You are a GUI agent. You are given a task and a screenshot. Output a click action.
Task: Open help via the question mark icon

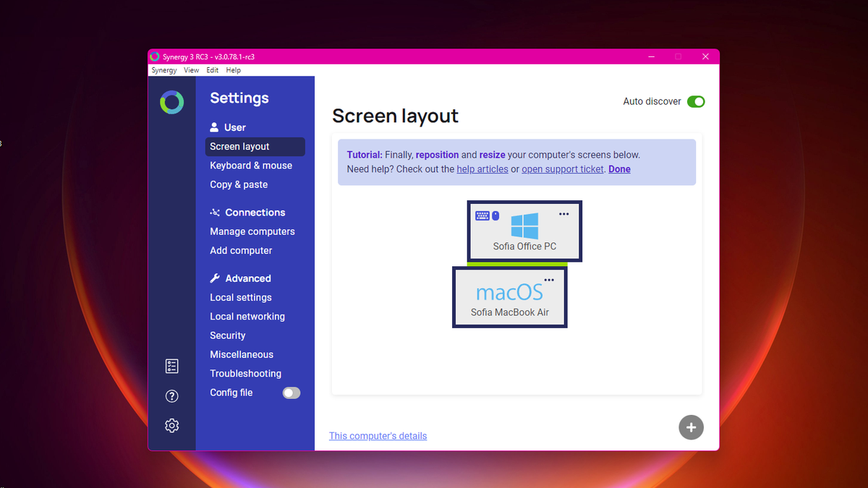(x=171, y=395)
